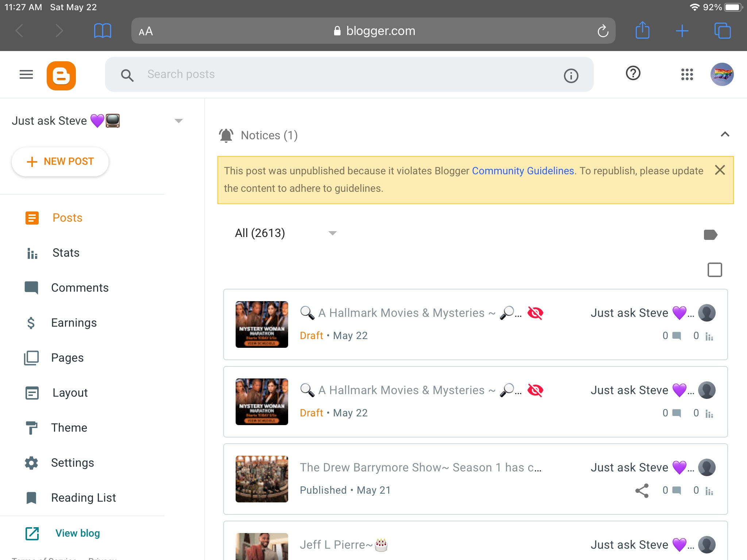Click the search info icon
Screen dimensions: 747x560
(571, 75)
